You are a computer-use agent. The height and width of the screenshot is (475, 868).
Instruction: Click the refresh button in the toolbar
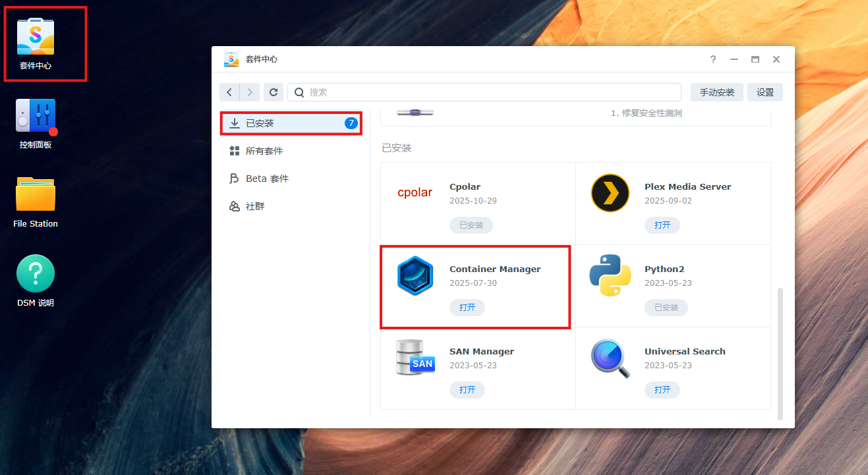(x=274, y=92)
